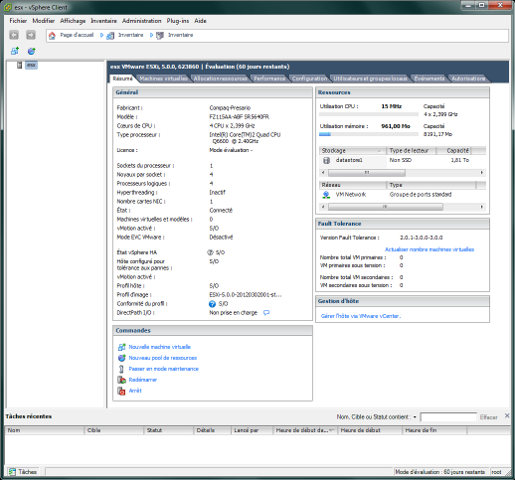Viewport: 515px width, 480px height.
Task: Open the Affichage menu
Action: [x=73, y=21]
